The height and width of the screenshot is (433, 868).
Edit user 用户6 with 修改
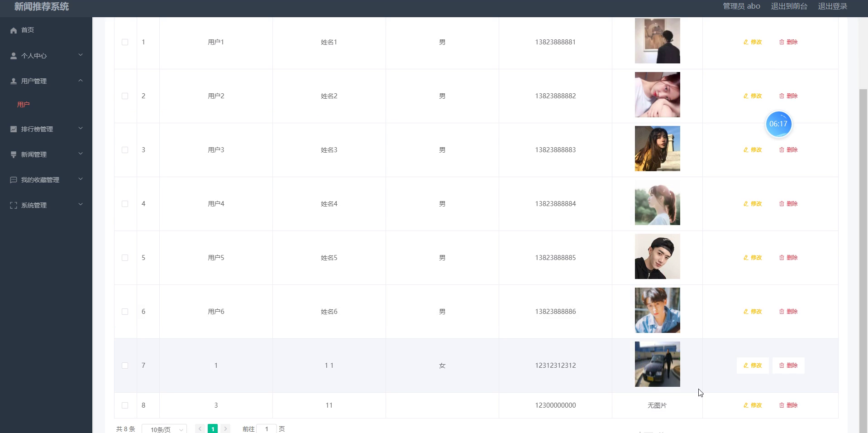tap(753, 312)
